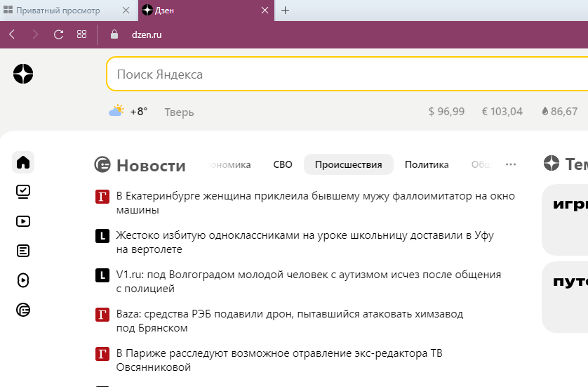Click the L source icon beside V1.ru story
Image resolution: width=588 pixels, height=387 pixels.
(102, 275)
